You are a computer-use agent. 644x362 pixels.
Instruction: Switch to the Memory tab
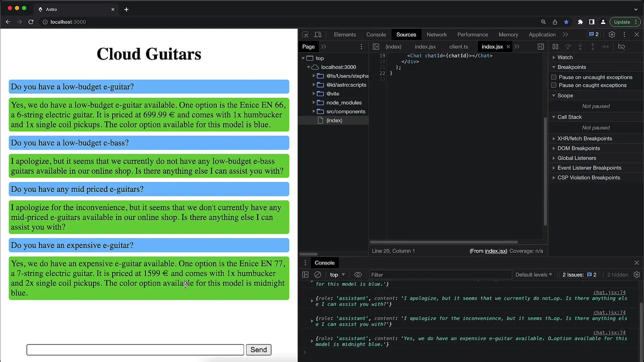508,35
